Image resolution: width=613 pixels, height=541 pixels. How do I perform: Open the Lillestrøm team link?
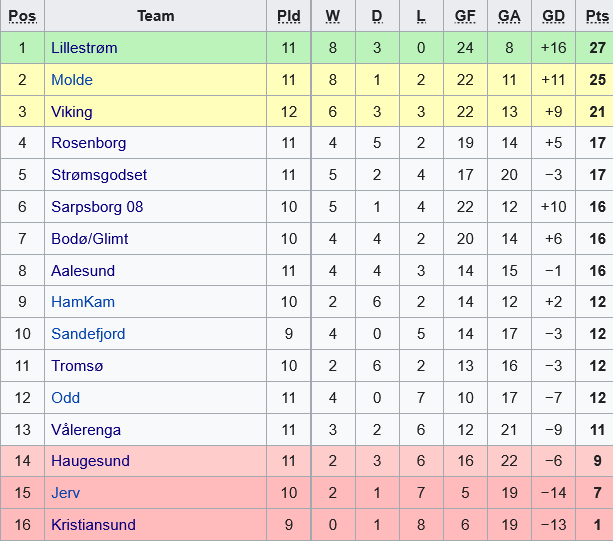tap(86, 47)
